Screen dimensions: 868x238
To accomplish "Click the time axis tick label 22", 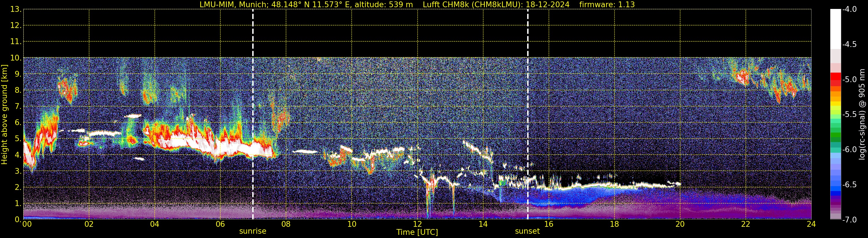I will pos(746,224).
